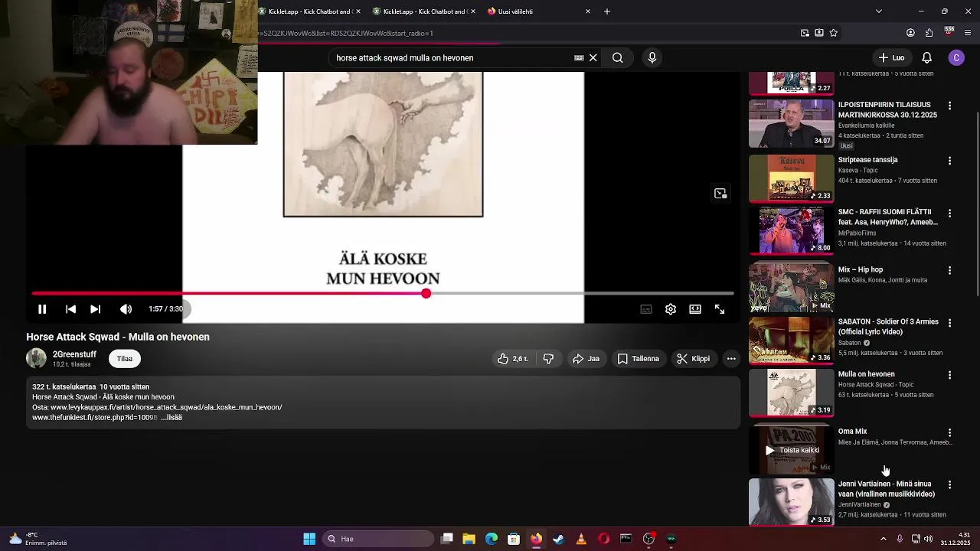Open options for Ilpoistenpiirin tilaisuus video
Image resolution: width=980 pixels, height=551 pixels.
949,106
